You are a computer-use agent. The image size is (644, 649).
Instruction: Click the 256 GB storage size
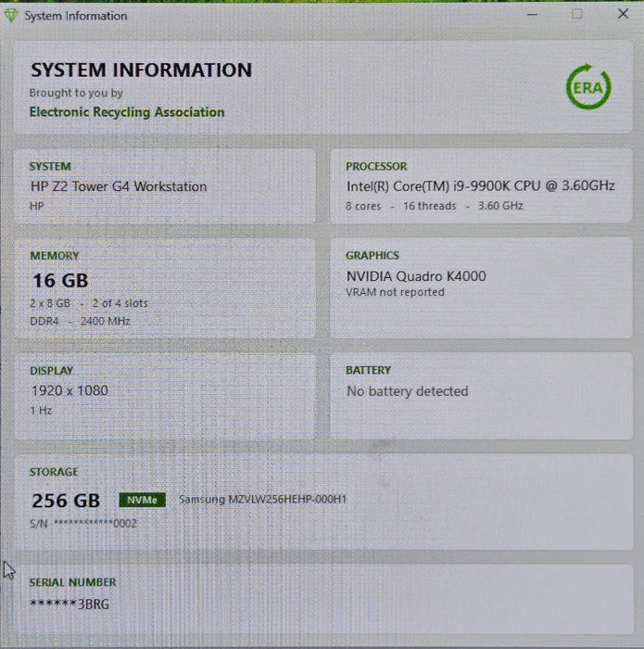pyautogui.click(x=66, y=501)
